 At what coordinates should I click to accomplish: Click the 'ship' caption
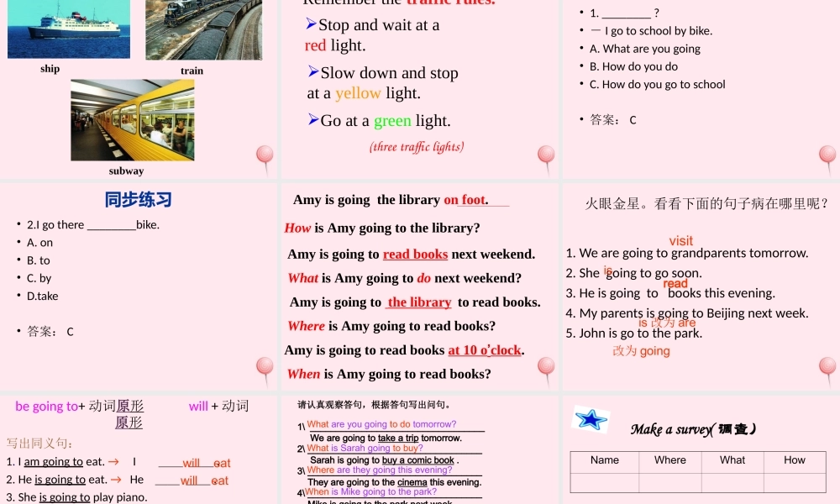coord(50,69)
